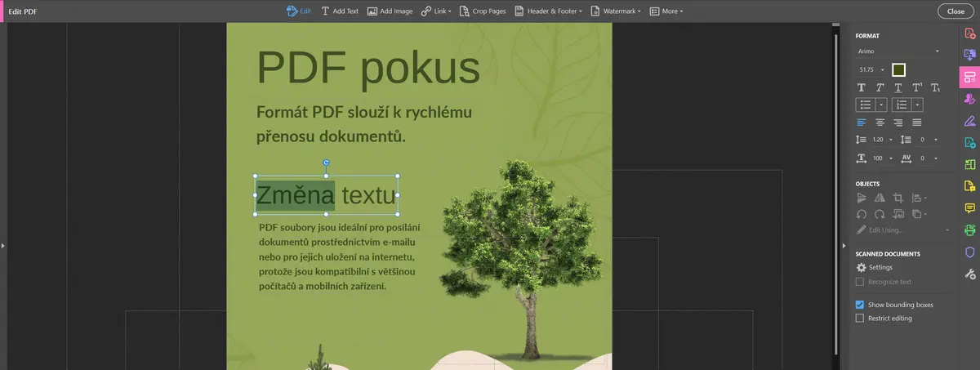Open Align Objects options
Screen dimensions: 980x370
(x=919, y=198)
